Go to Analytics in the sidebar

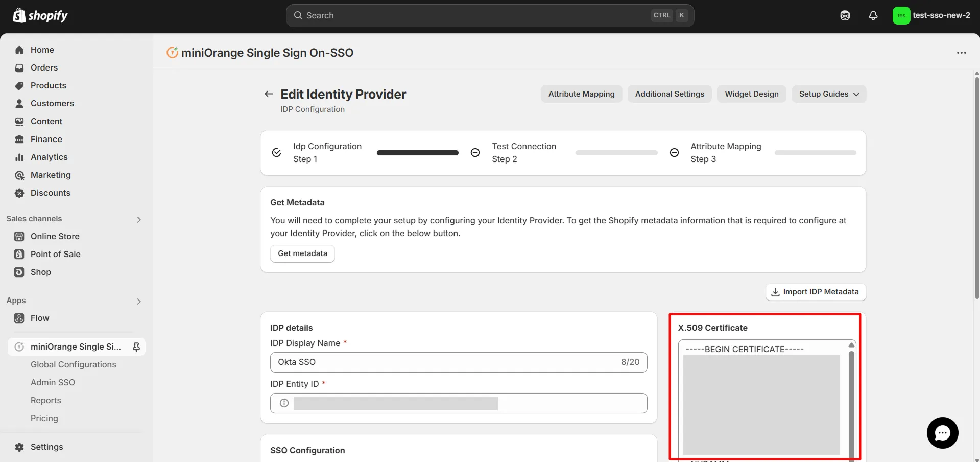[49, 157]
